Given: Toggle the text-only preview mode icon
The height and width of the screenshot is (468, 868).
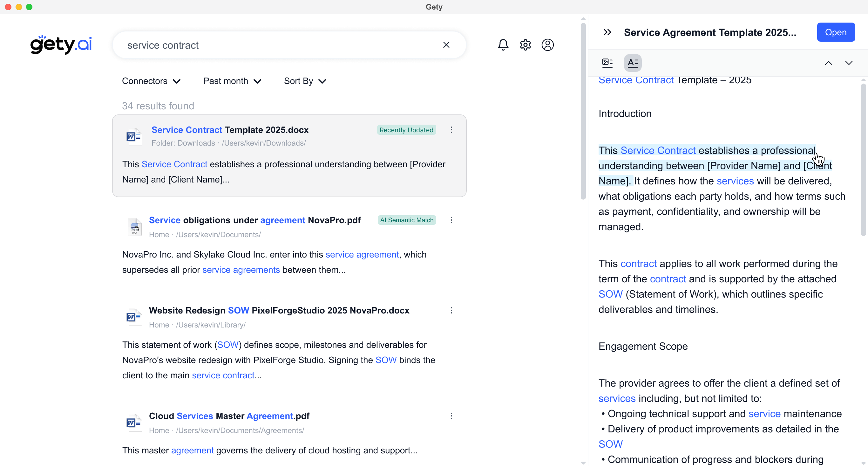Looking at the screenshot, I should [633, 63].
